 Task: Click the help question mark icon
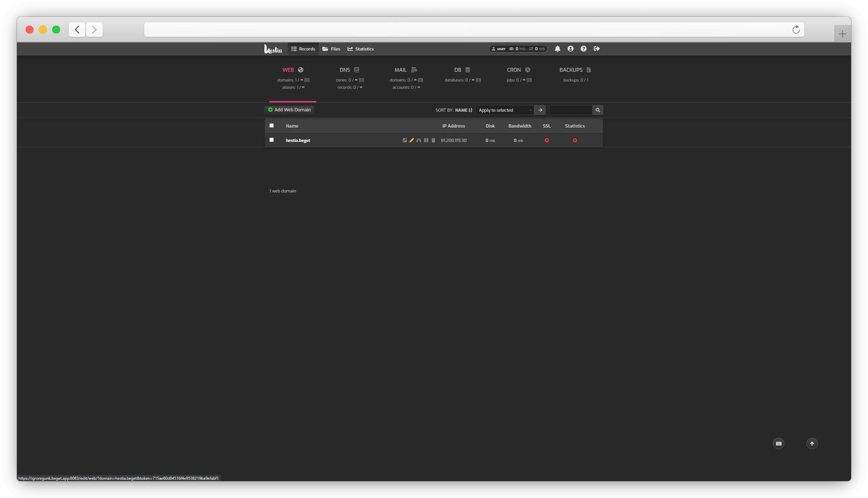pyautogui.click(x=584, y=49)
